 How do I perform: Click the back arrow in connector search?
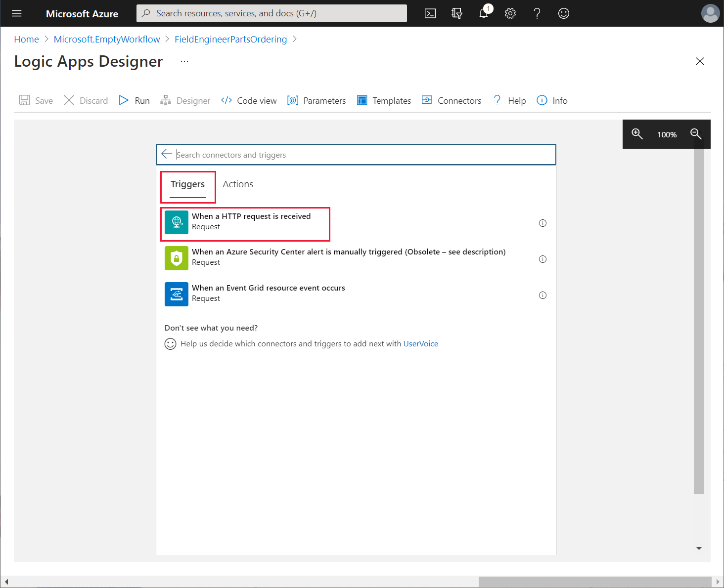[167, 154]
